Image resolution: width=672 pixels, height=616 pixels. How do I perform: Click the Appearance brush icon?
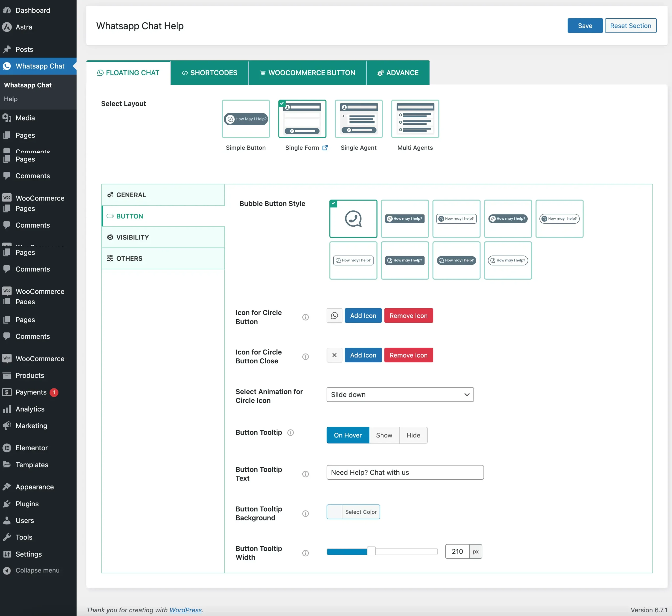point(7,487)
